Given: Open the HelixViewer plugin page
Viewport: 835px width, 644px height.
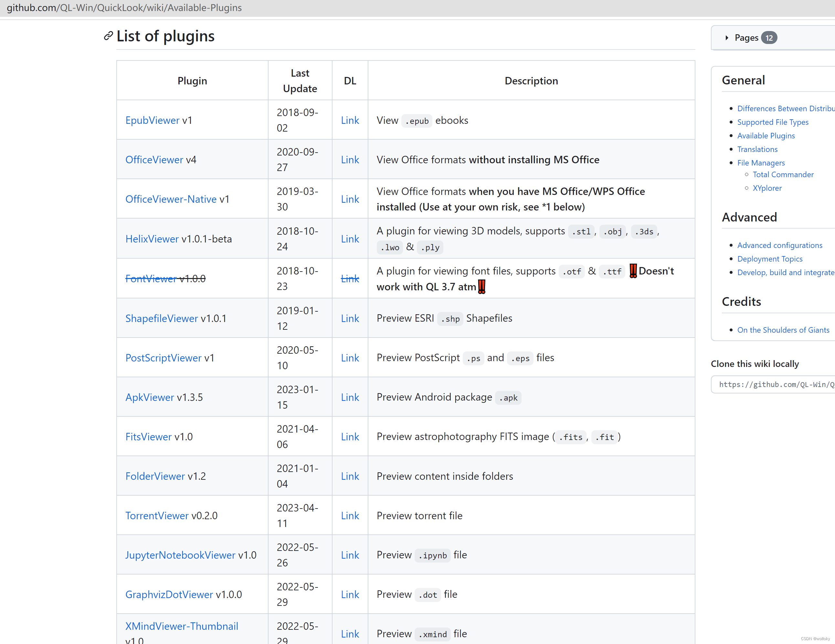Looking at the screenshot, I should click(x=152, y=239).
